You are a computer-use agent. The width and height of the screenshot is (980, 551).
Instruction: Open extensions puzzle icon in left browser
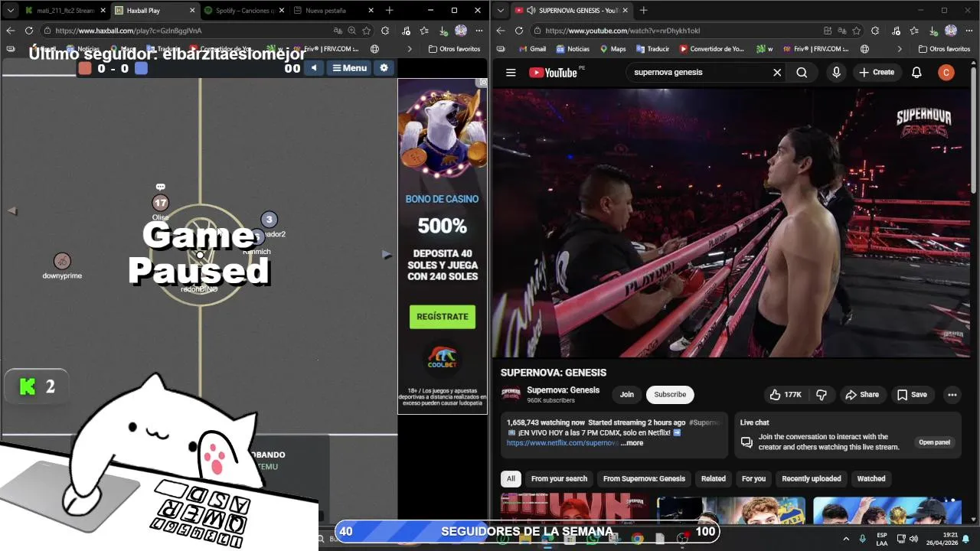coord(385,31)
